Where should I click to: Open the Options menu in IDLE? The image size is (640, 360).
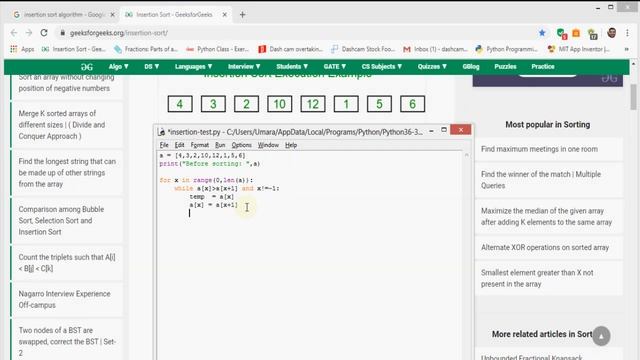click(241, 145)
